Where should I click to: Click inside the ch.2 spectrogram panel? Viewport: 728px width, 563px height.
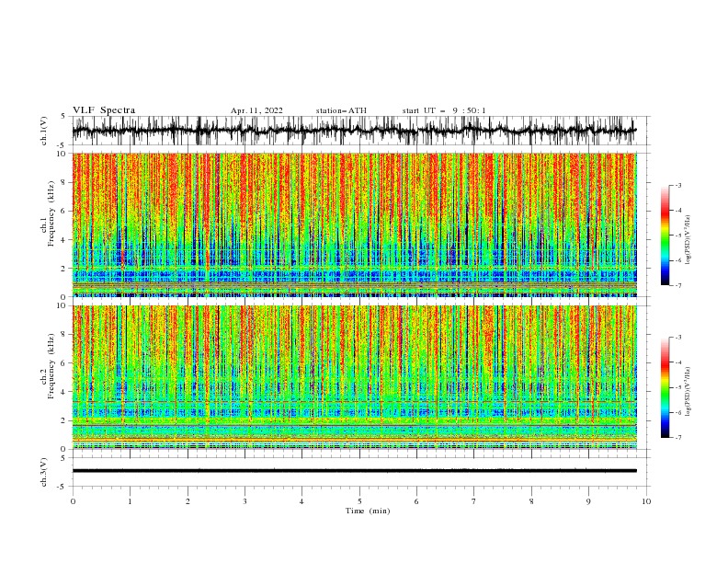click(355, 377)
